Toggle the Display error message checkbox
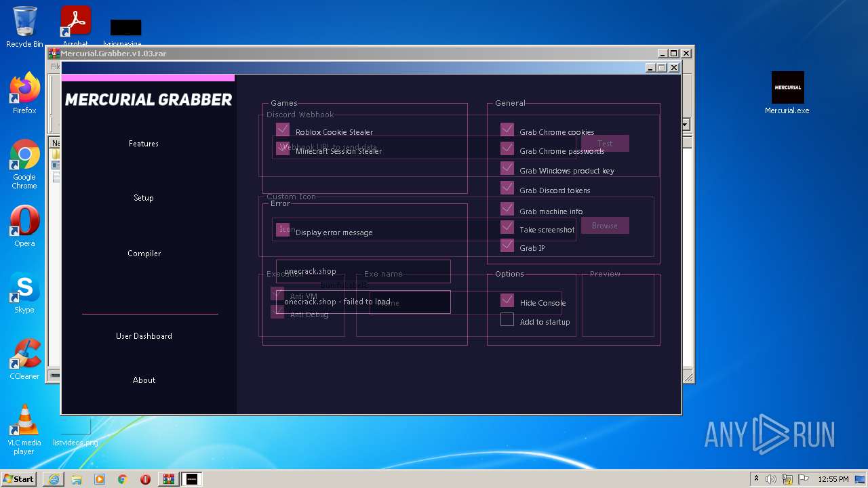This screenshot has width=868, height=488. point(283,230)
